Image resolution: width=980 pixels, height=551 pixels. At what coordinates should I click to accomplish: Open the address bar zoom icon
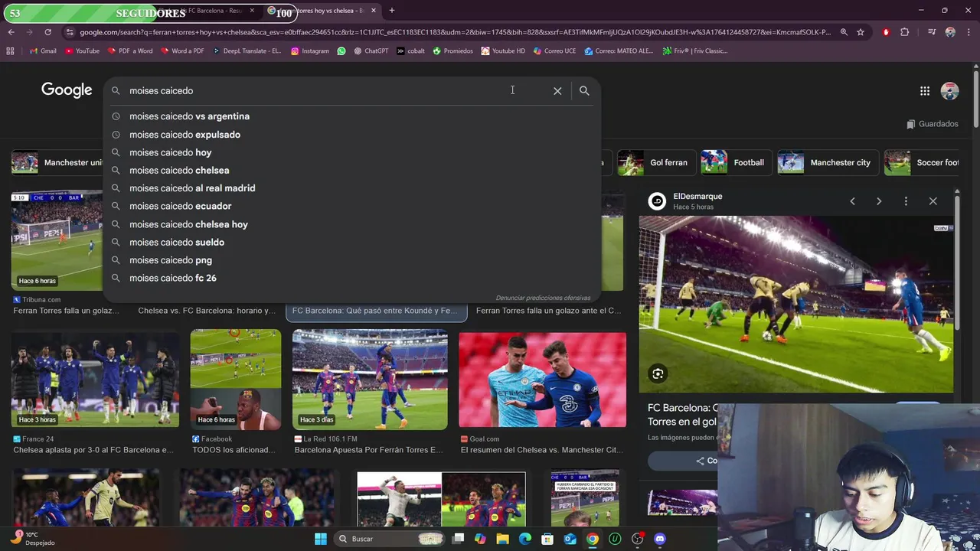[844, 32]
